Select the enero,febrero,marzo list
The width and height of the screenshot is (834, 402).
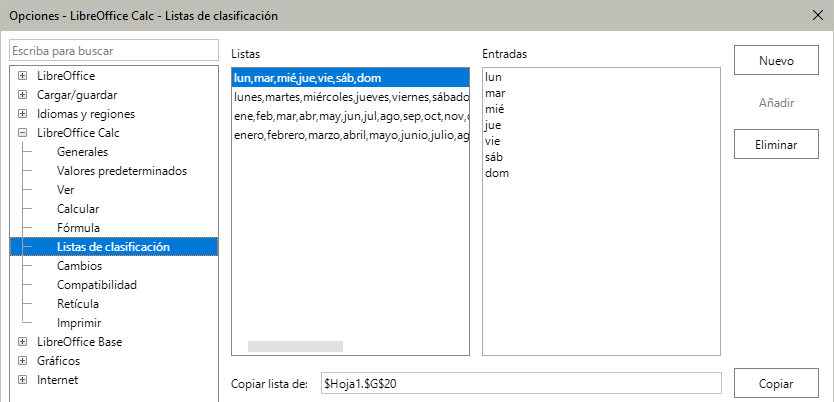point(351,136)
